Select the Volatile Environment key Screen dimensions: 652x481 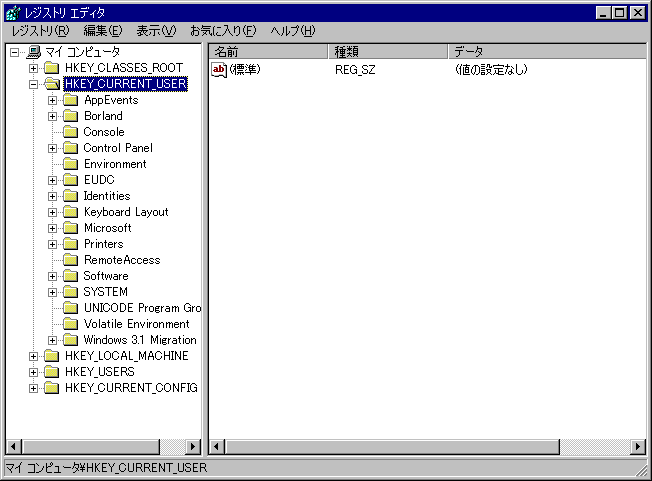[136, 324]
